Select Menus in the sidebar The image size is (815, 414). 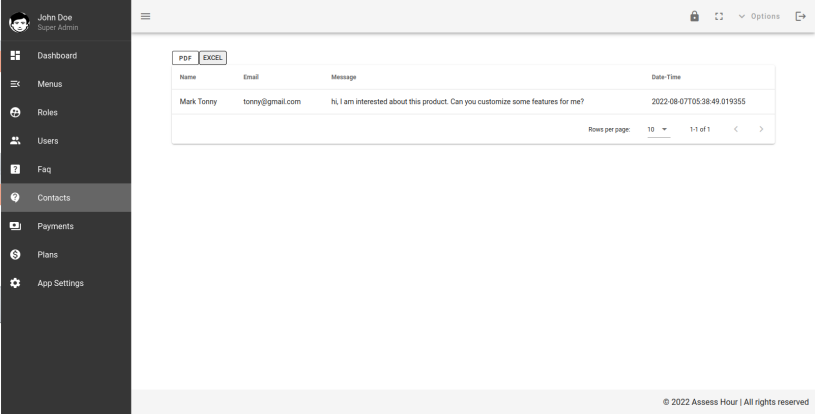[x=50, y=84]
